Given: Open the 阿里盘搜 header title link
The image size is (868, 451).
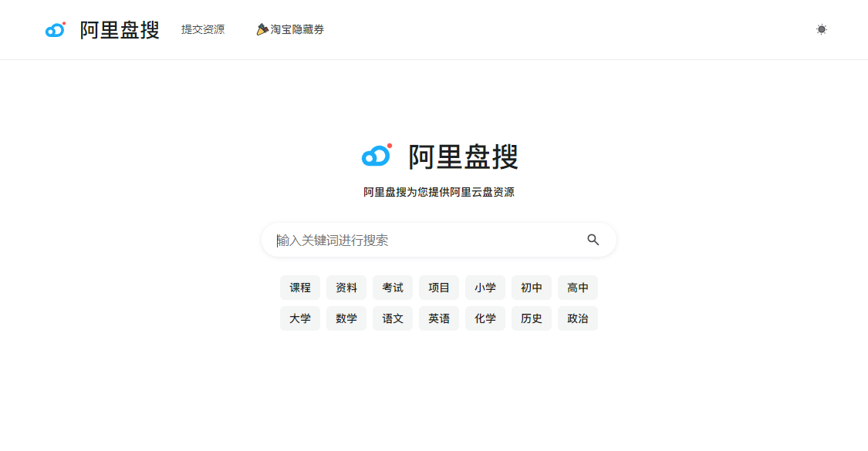Looking at the screenshot, I should pos(120,30).
